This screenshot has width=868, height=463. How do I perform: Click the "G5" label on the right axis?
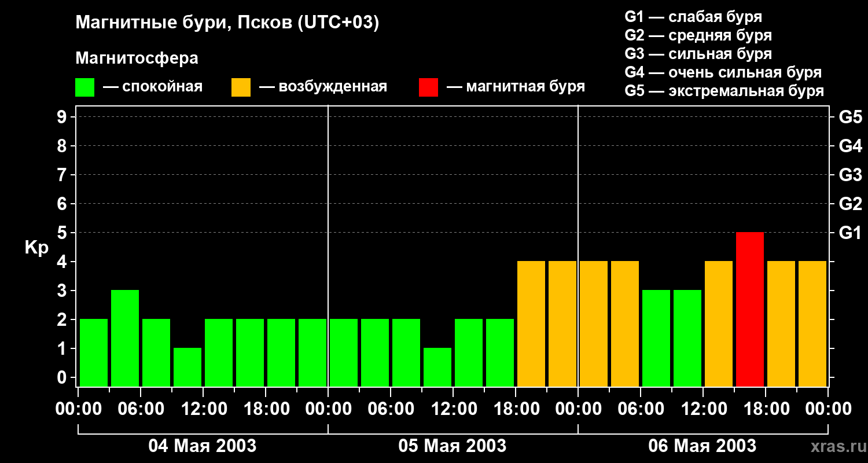[x=850, y=117]
